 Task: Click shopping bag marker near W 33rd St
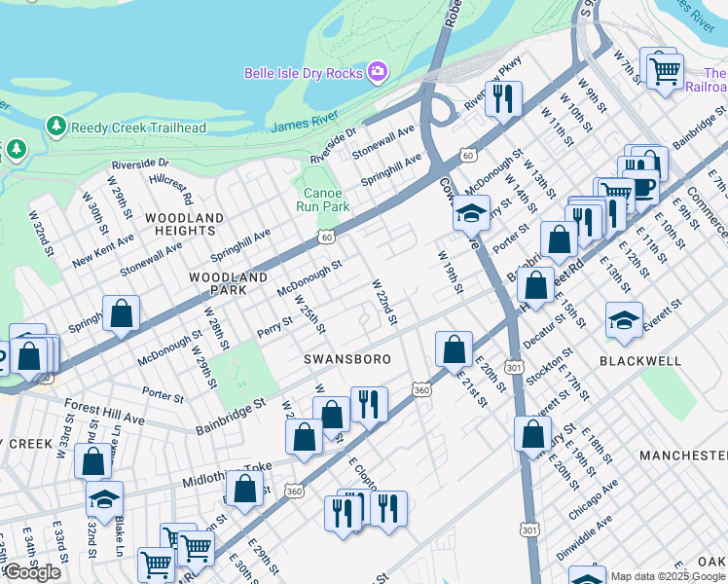[x=92, y=463]
